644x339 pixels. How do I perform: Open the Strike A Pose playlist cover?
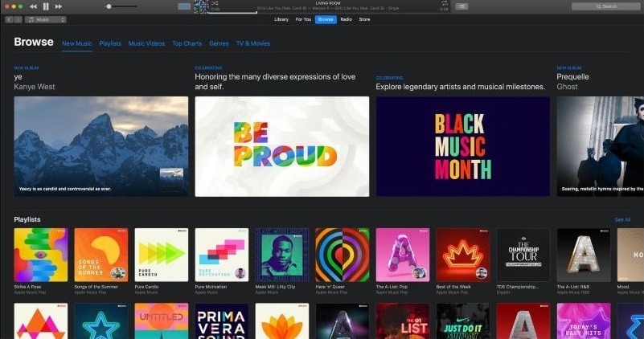[41, 255]
